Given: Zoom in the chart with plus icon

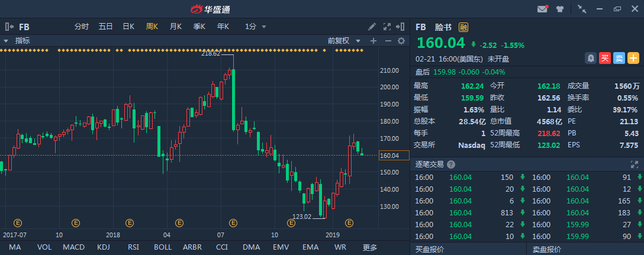Looking at the screenshot, I should (373, 41).
